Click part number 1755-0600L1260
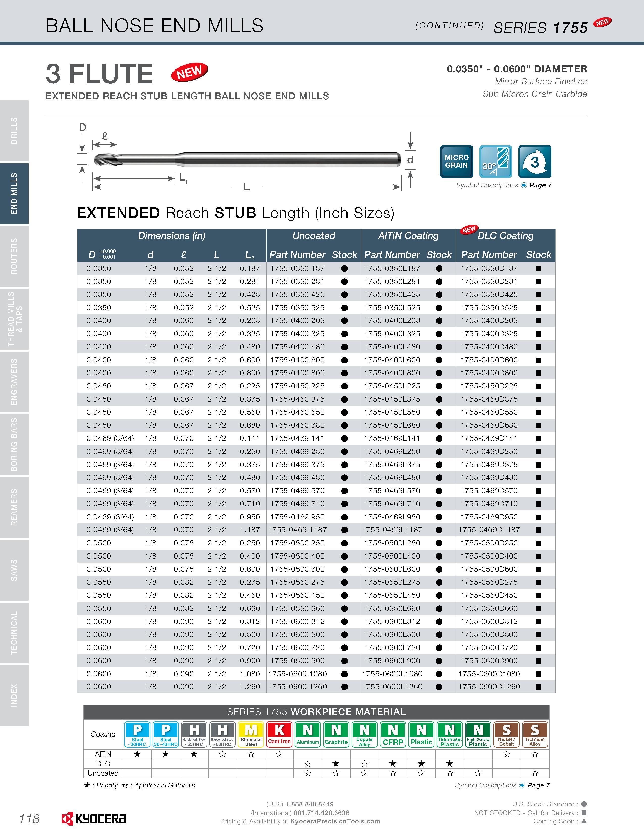The height and width of the screenshot is (834, 644). [x=392, y=687]
